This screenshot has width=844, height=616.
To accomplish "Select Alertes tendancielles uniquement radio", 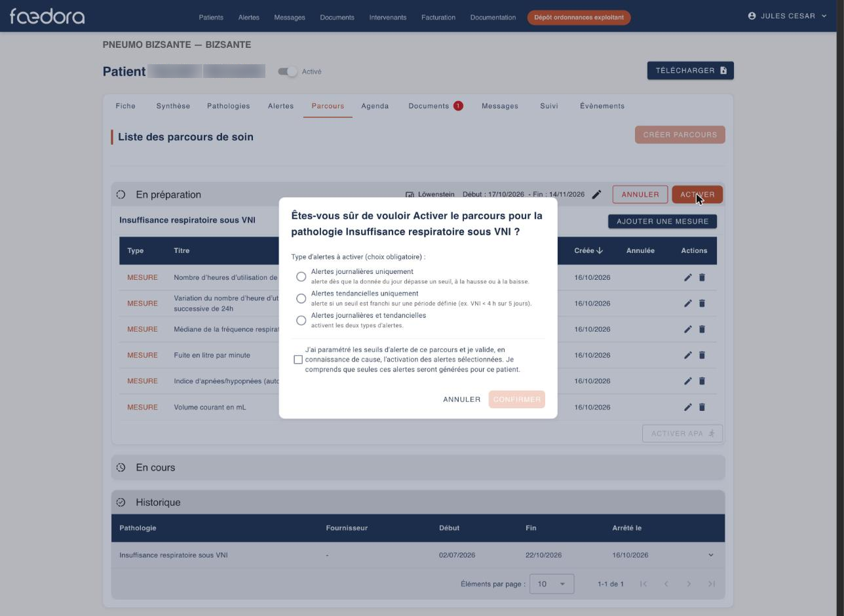I will [301, 298].
